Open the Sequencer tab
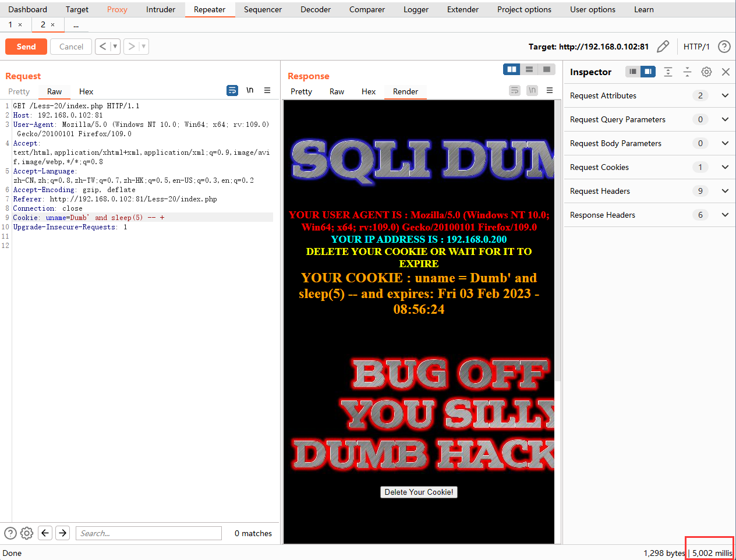This screenshot has height=560, width=736. pyautogui.click(x=263, y=9)
